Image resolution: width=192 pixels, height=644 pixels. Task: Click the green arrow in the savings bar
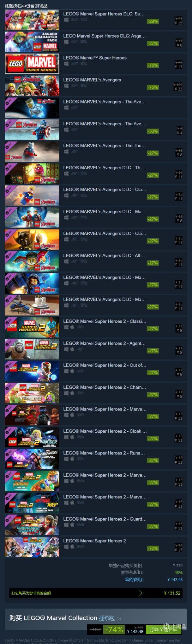click(x=141, y=593)
